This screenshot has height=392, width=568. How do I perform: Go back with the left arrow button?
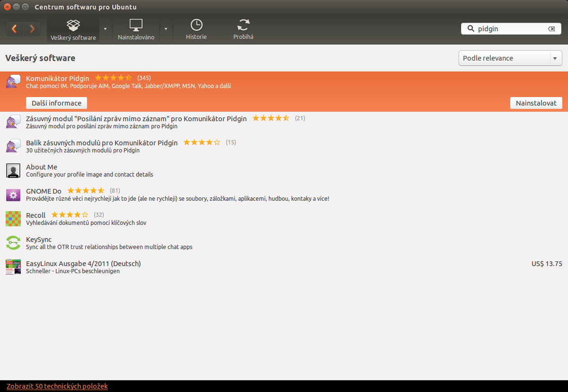point(15,29)
